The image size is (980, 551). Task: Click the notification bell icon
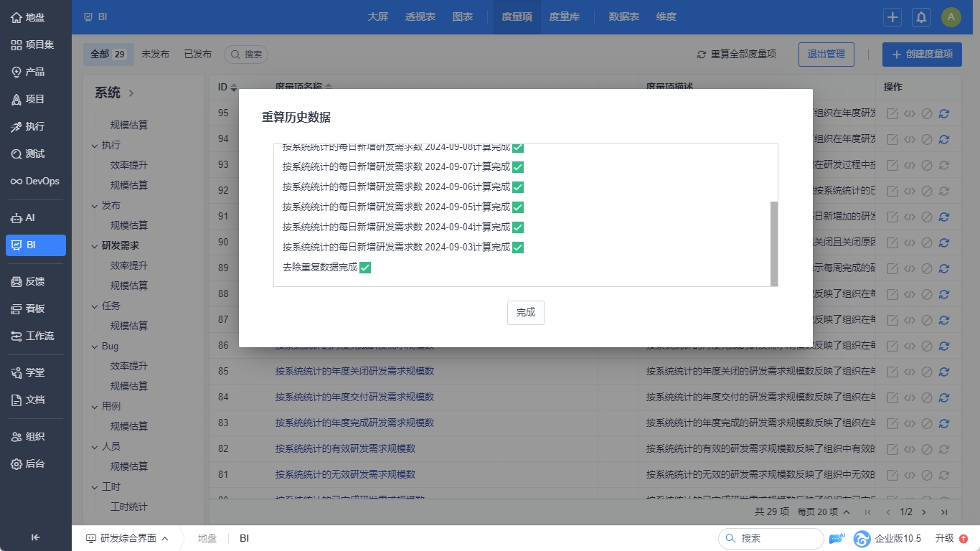click(921, 17)
